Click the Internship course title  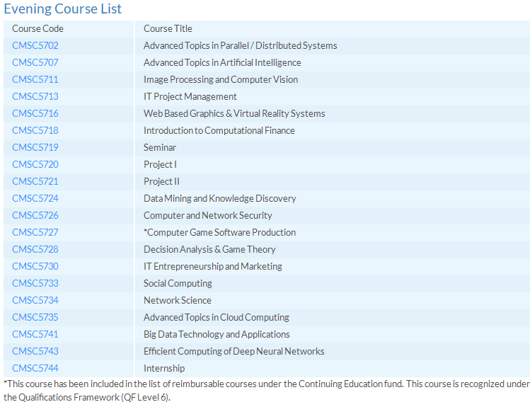[164, 368]
